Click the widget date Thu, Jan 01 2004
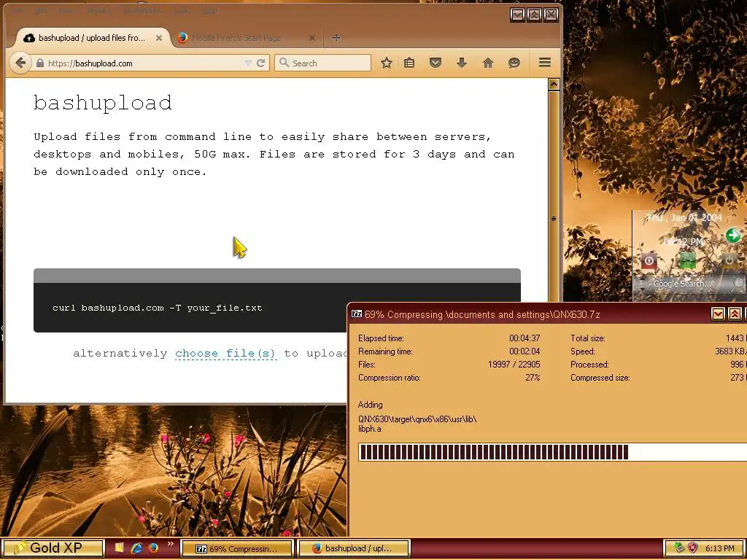The width and height of the screenshot is (747, 560). pos(684,217)
